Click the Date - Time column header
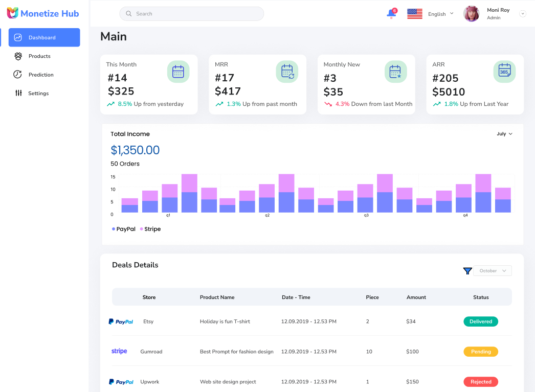This screenshot has width=535, height=392. [x=296, y=297]
